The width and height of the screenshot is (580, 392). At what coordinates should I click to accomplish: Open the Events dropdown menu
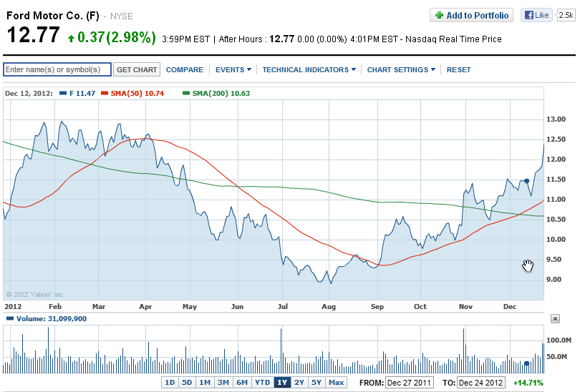pos(233,70)
